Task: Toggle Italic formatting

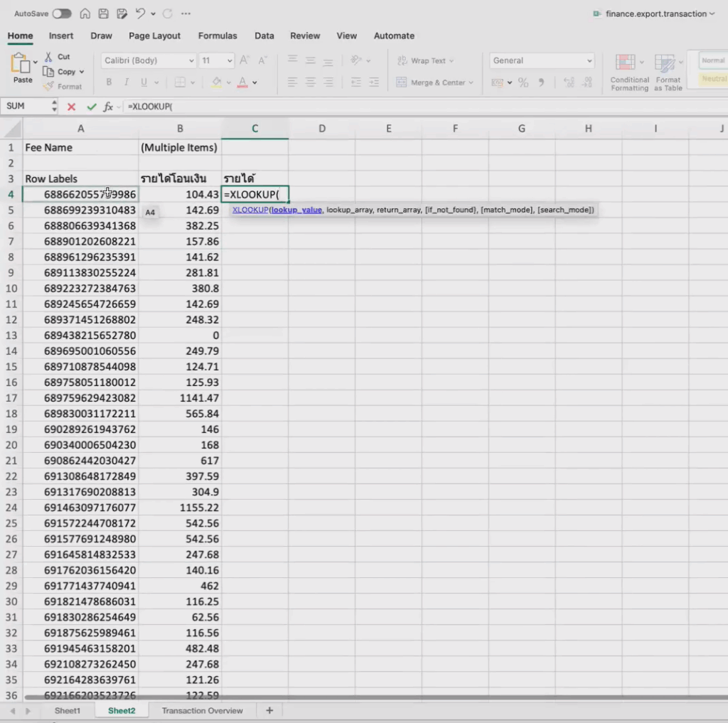Action: pyautogui.click(x=128, y=82)
